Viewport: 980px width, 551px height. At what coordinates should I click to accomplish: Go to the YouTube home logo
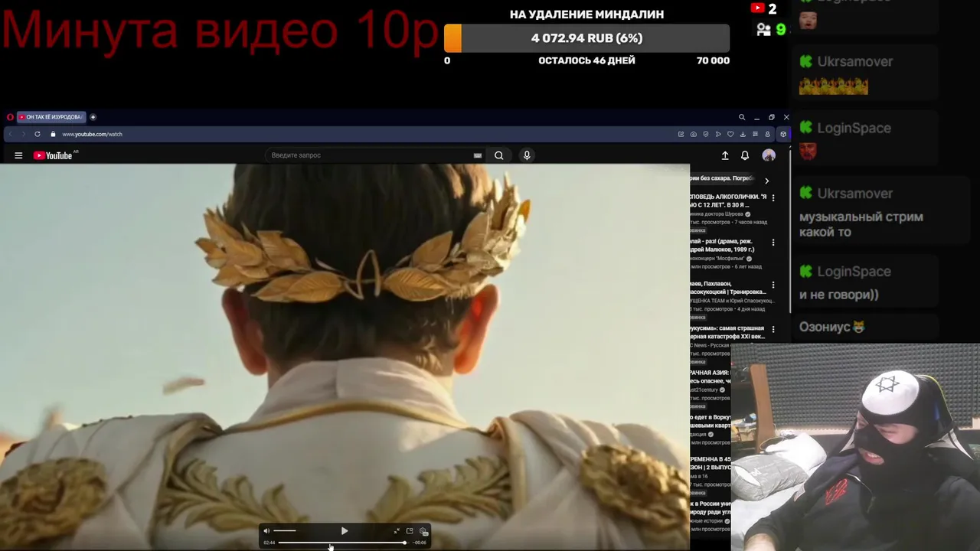[53, 155]
